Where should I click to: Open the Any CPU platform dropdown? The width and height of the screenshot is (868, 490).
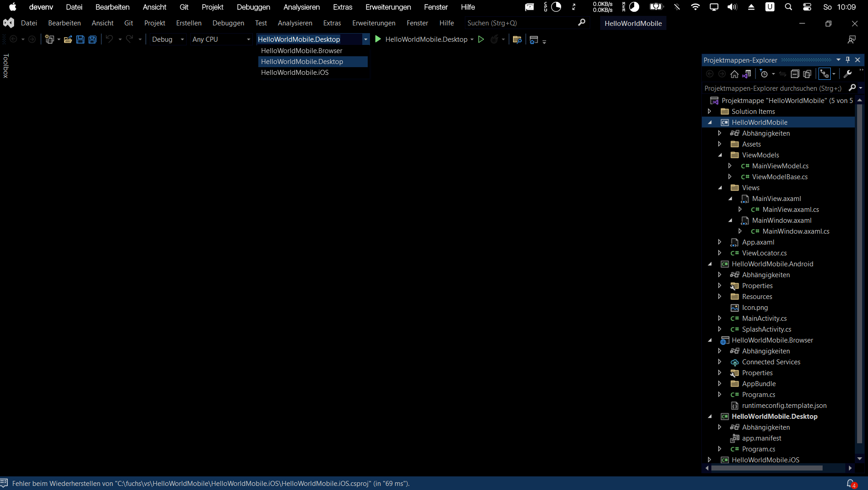pos(221,39)
